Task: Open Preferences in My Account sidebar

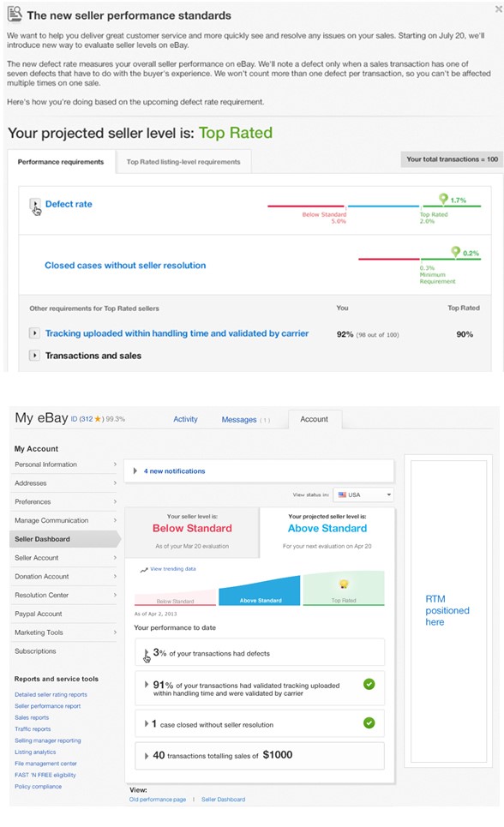Action: (64, 501)
